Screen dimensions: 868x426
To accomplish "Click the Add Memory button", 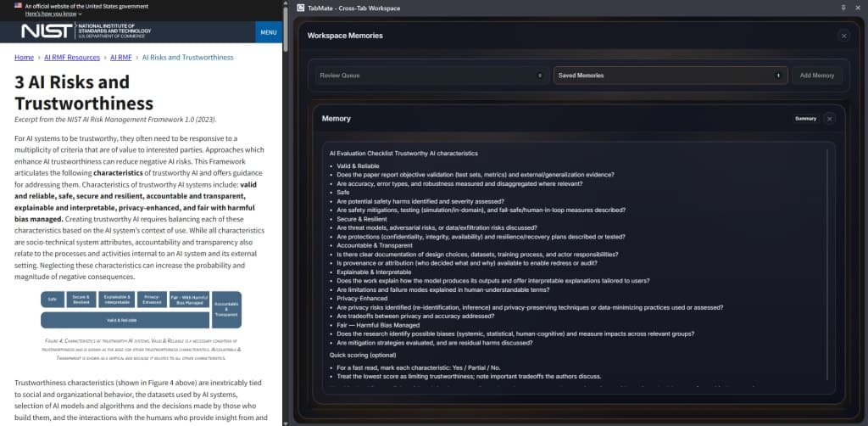I will (x=817, y=76).
